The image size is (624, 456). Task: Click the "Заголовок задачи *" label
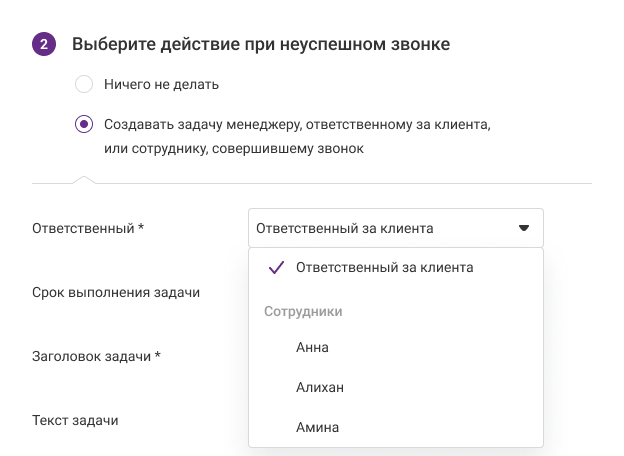pyautogui.click(x=97, y=356)
